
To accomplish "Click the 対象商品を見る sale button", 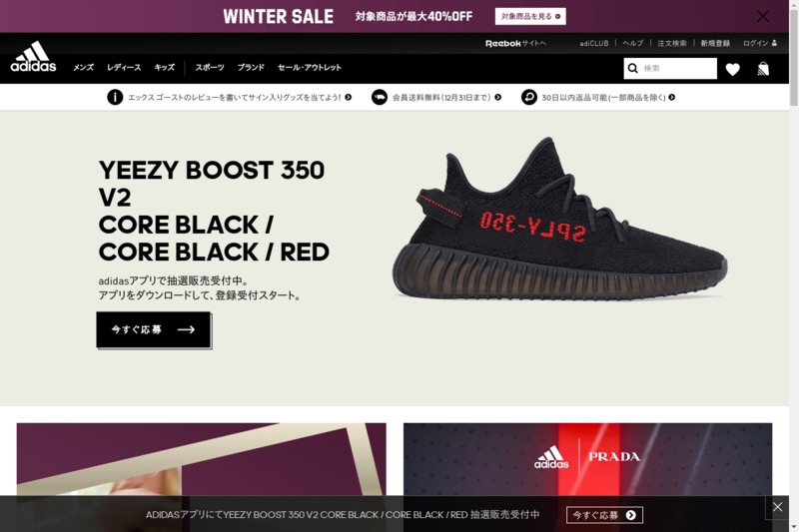I will coord(530,16).
